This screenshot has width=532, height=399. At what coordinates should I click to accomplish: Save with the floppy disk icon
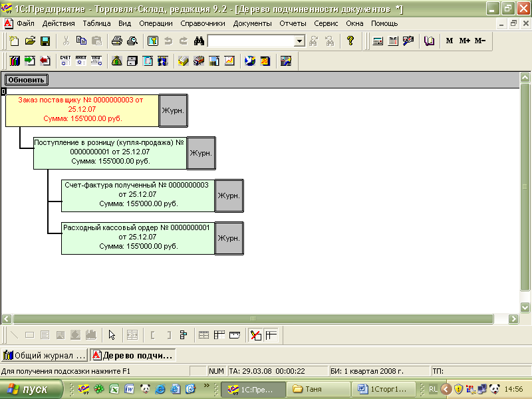click(x=45, y=41)
